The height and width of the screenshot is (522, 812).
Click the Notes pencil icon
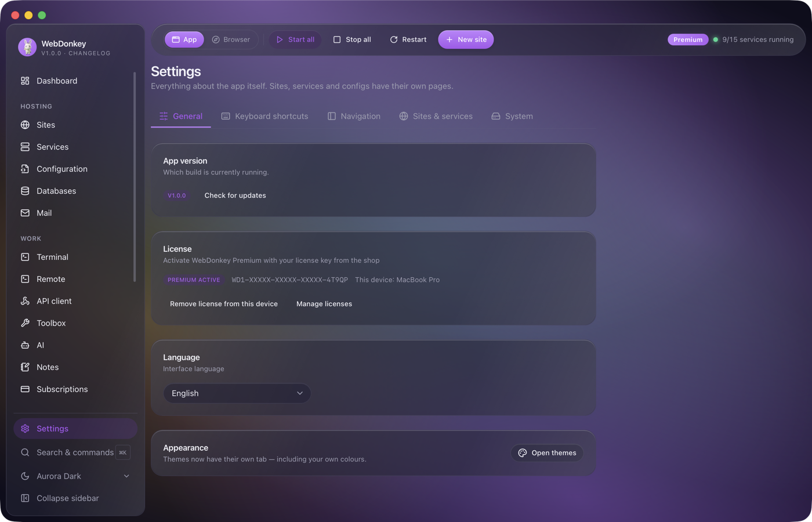click(25, 367)
